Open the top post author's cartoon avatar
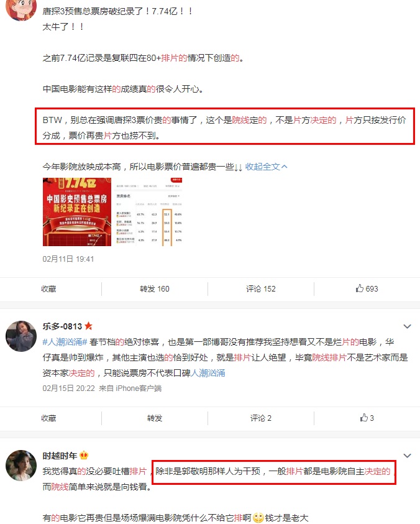The width and height of the screenshot is (420, 524). (x=21, y=9)
